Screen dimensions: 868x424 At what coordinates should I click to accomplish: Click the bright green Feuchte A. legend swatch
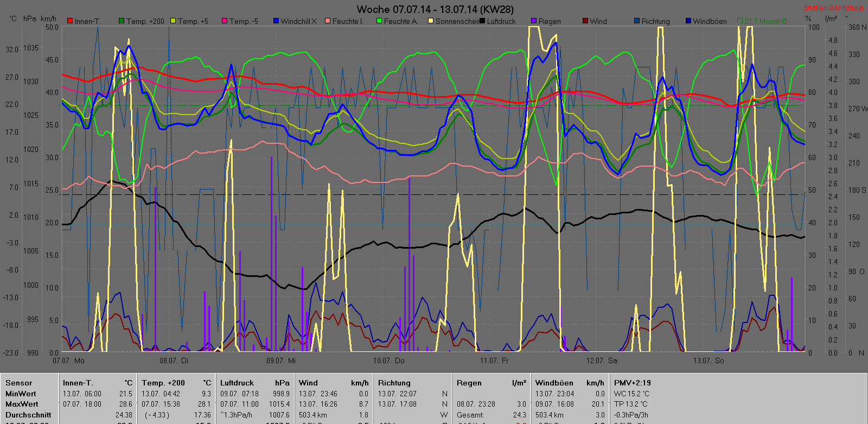click(379, 21)
